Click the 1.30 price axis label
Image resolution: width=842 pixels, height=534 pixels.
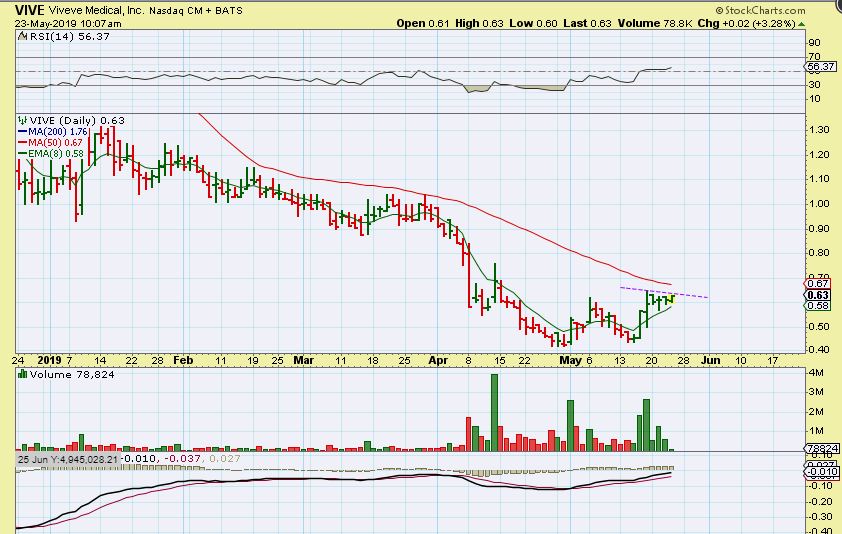(x=819, y=129)
